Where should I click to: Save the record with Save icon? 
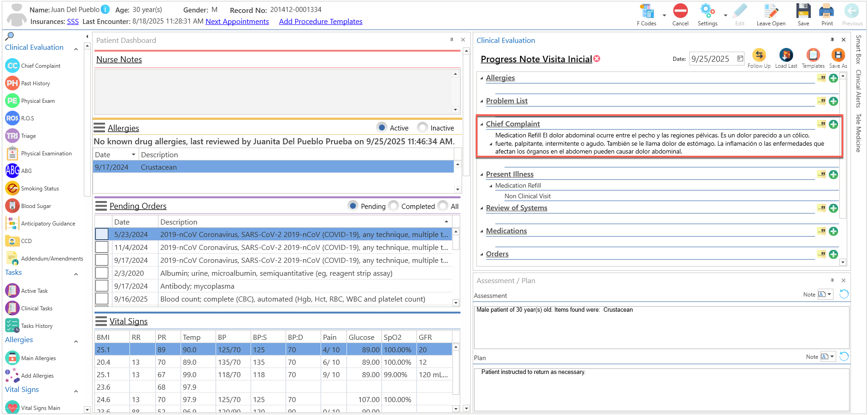803,11
